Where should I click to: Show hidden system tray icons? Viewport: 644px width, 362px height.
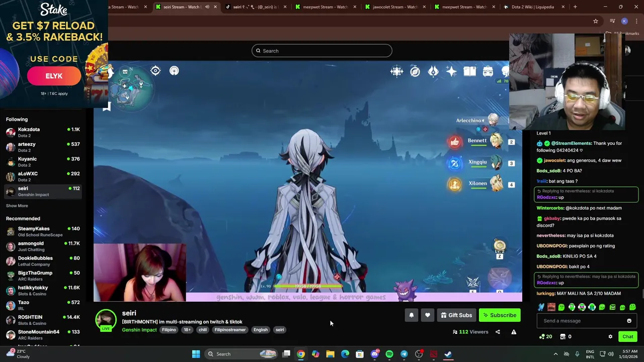[555, 354]
